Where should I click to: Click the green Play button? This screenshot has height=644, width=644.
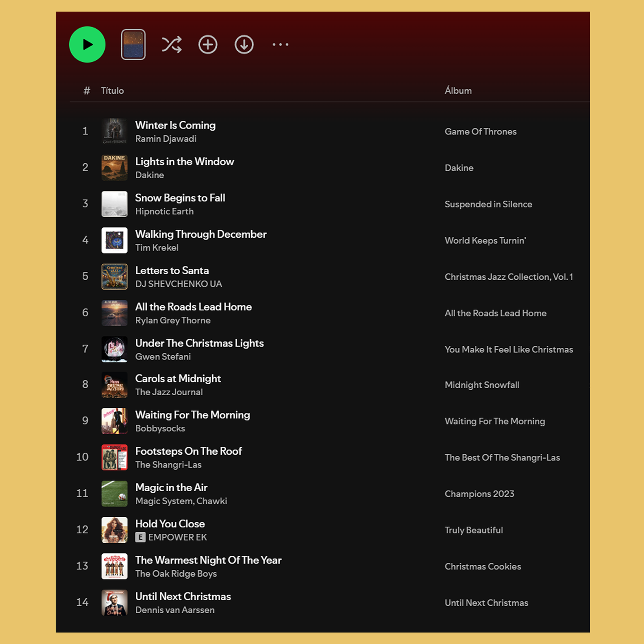tap(87, 44)
